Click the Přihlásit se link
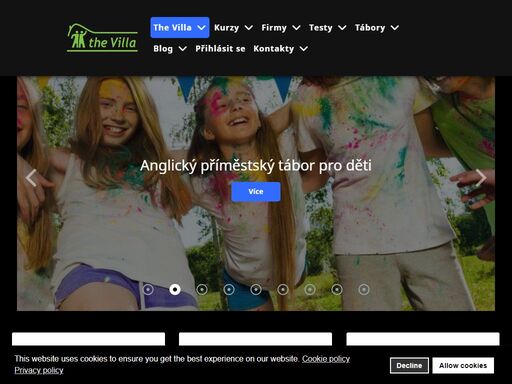The width and height of the screenshot is (512, 384). pyautogui.click(x=220, y=49)
